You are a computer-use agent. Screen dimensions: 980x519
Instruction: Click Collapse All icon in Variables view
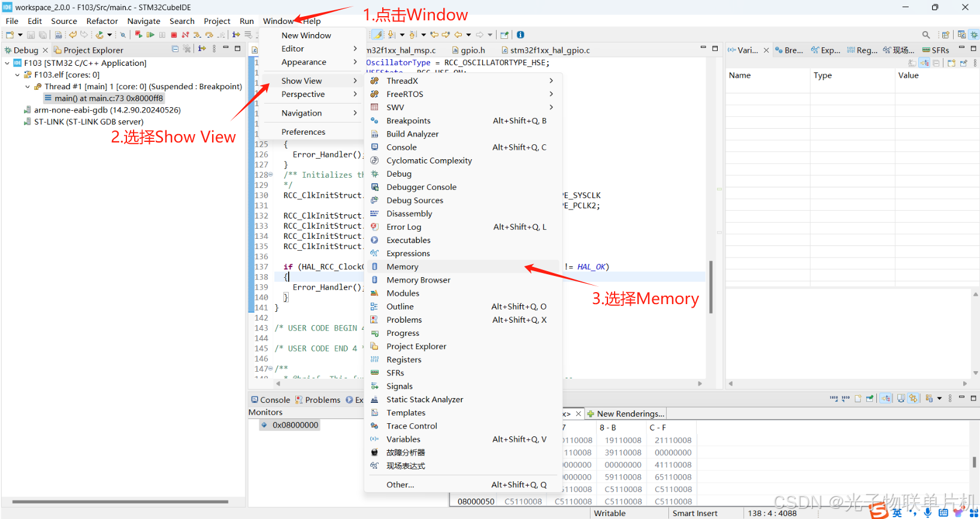(936, 63)
